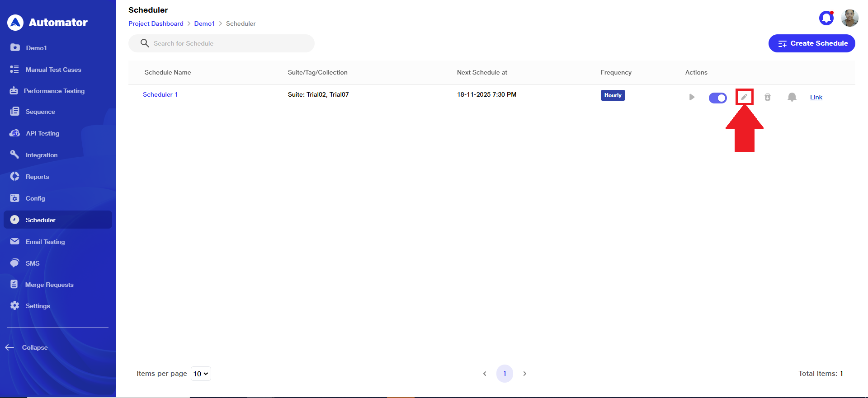Collapse the sidebar navigation
Viewport: 868px width, 398px height.
pyautogui.click(x=27, y=347)
